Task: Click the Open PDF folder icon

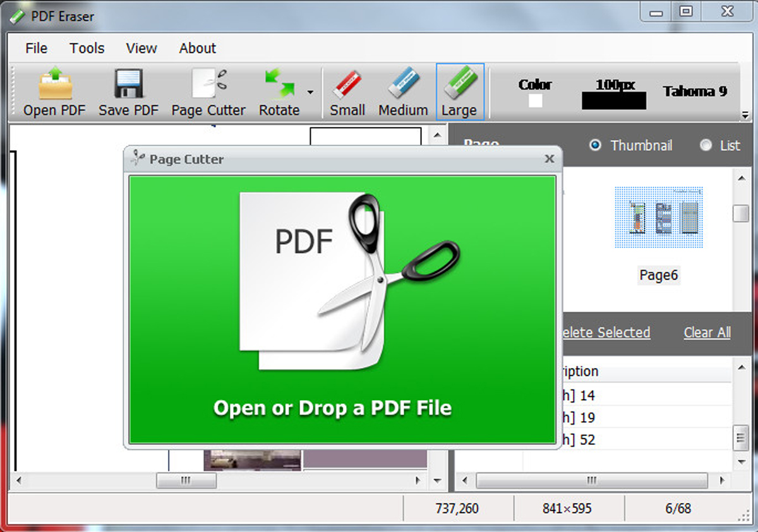Action: (54, 85)
